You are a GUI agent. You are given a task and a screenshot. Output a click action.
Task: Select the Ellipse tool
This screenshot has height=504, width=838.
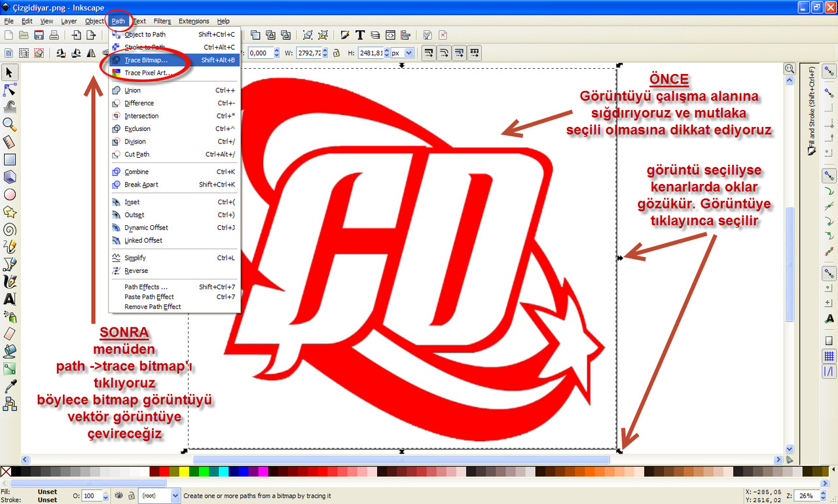pos(10,194)
